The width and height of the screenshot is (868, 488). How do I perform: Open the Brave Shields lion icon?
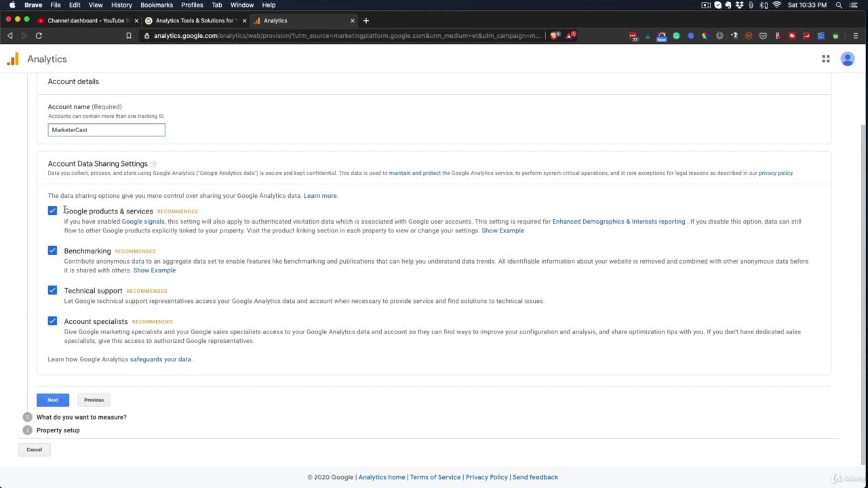555,35
